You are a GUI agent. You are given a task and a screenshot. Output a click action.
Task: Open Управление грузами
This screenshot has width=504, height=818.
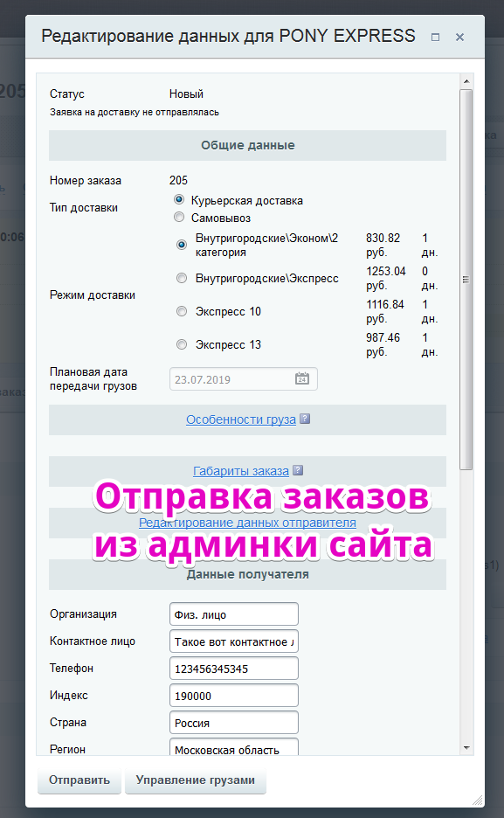[x=196, y=780]
